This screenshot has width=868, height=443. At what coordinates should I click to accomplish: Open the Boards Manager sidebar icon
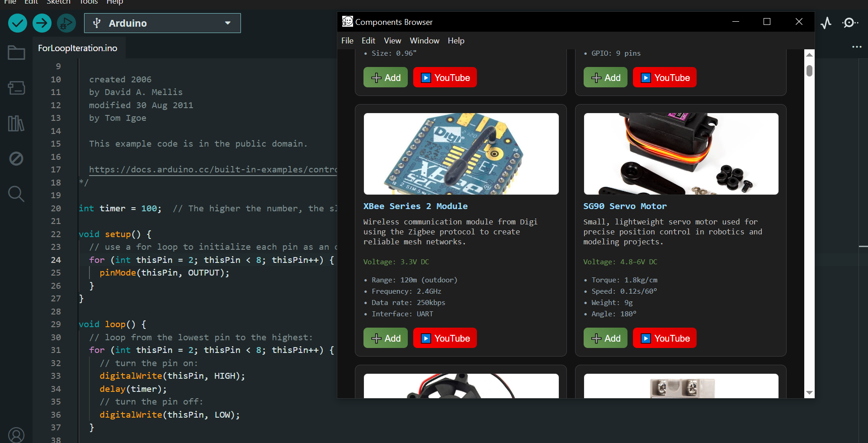point(16,88)
